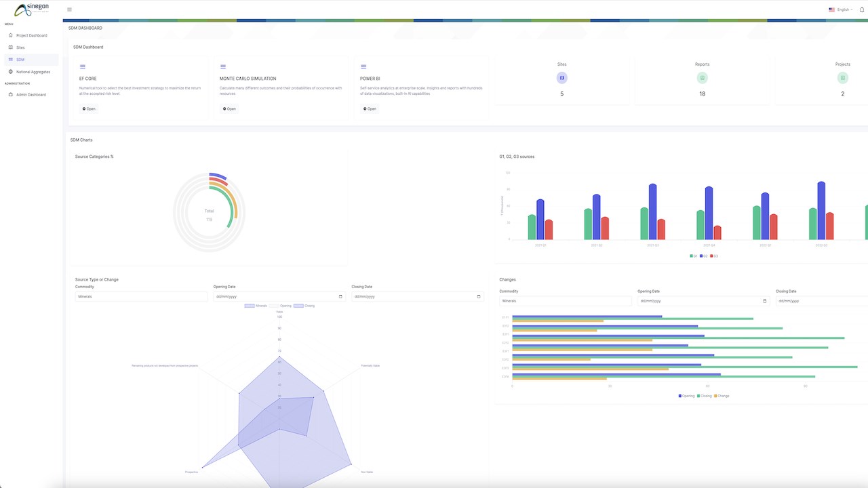Click the Reports stat icon
The image size is (868, 488).
[x=702, y=78]
